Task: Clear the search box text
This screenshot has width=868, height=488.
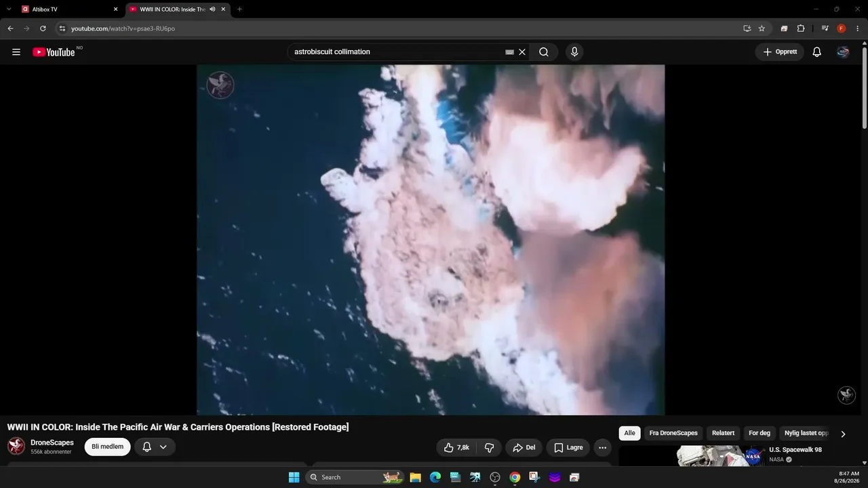Action: 522,52
